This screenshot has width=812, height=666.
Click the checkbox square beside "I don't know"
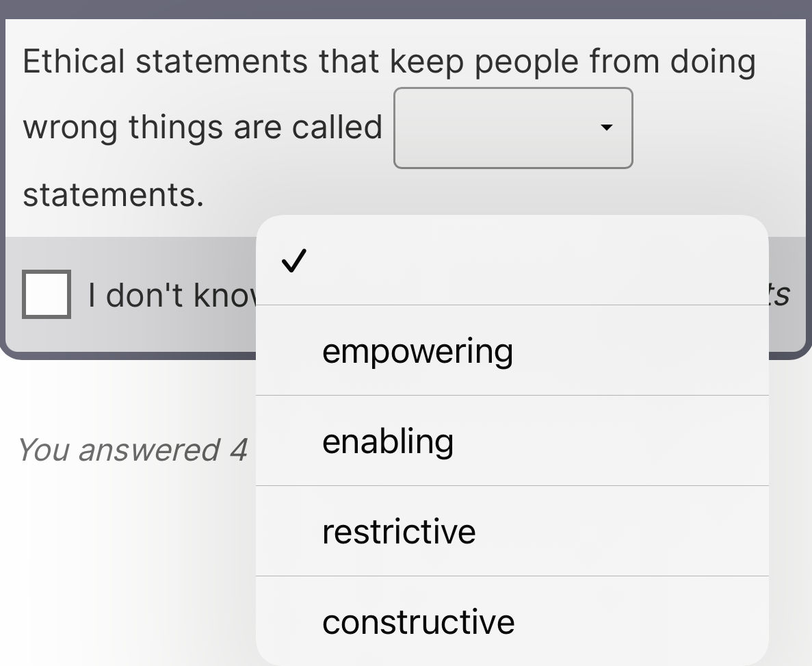(x=46, y=295)
